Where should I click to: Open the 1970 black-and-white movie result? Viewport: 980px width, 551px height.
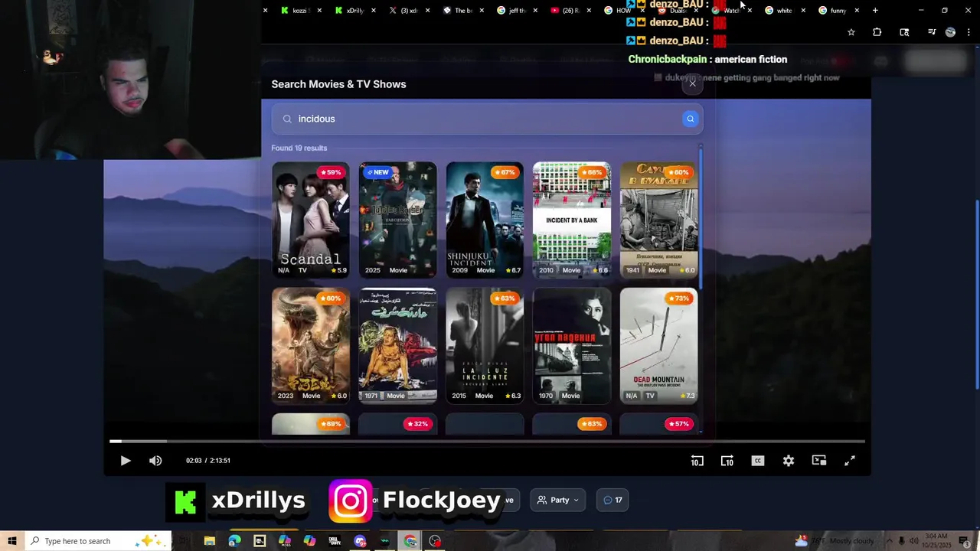(x=572, y=345)
